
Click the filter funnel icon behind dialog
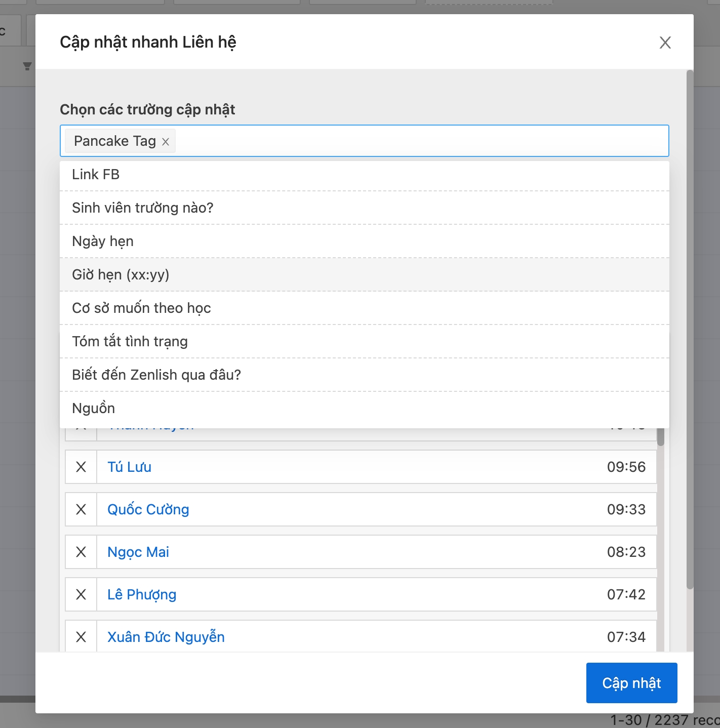[27, 66]
